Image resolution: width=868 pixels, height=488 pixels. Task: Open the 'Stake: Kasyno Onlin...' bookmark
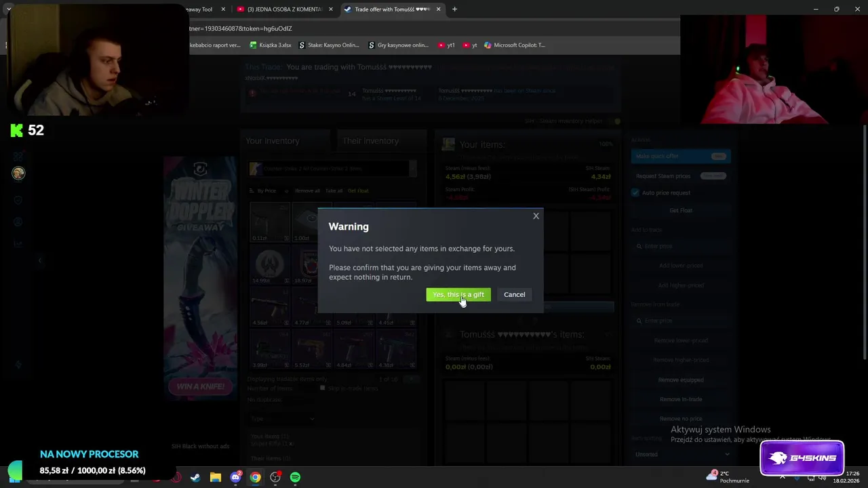329,45
